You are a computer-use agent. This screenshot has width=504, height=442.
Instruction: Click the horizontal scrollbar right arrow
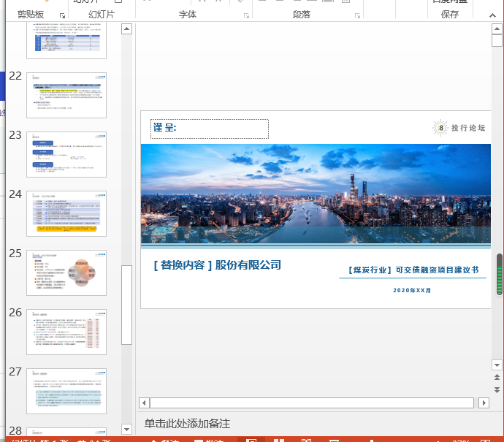[x=483, y=403]
